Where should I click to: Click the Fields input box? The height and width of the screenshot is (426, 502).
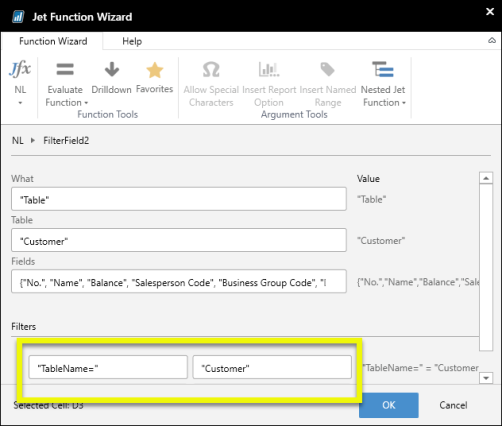(x=179, y=281)
